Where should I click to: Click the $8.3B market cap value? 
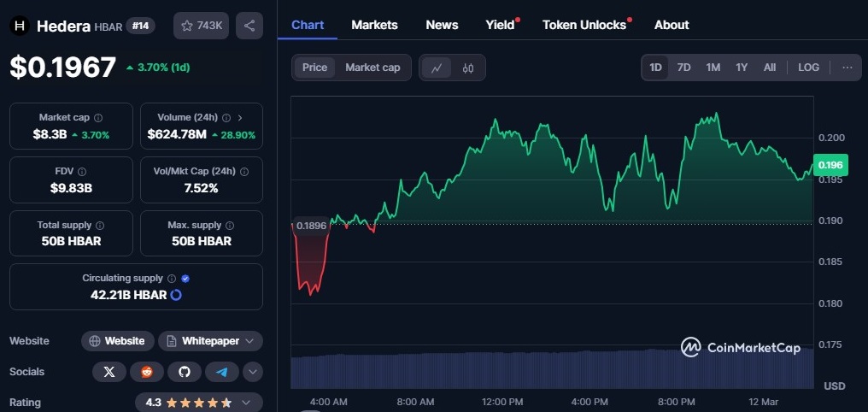(50, 134)
